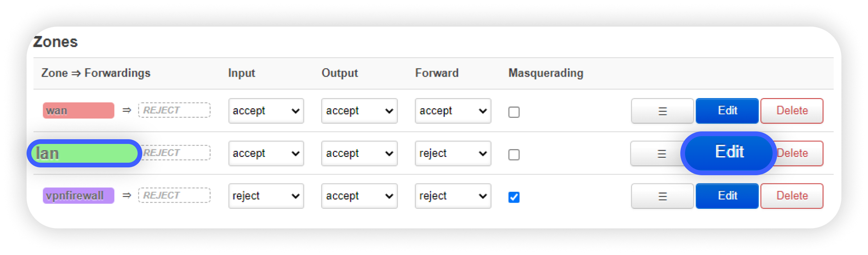This screenshot has height=255, width=868.
Task: Click the green lan zone label
Action: click(84, 153)
